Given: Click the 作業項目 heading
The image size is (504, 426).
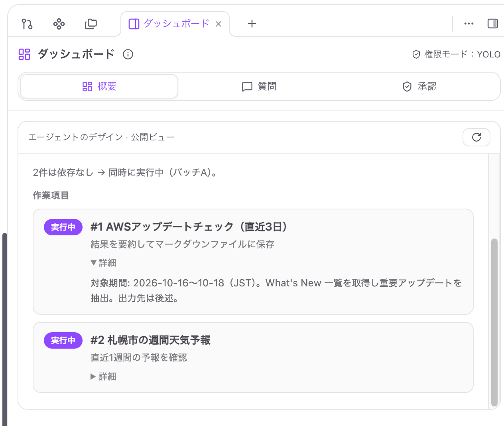Looking at the screenshot, I should 51,195.
